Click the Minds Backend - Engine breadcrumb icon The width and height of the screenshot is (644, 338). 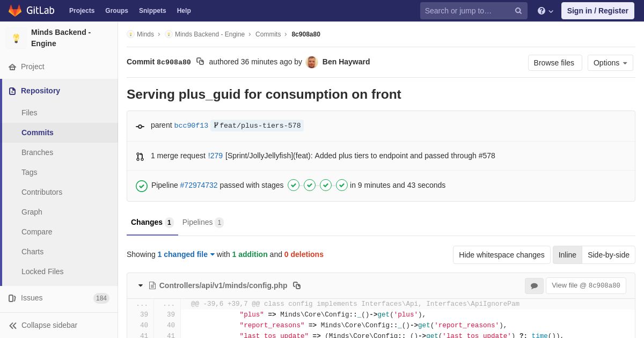[169, 34]
